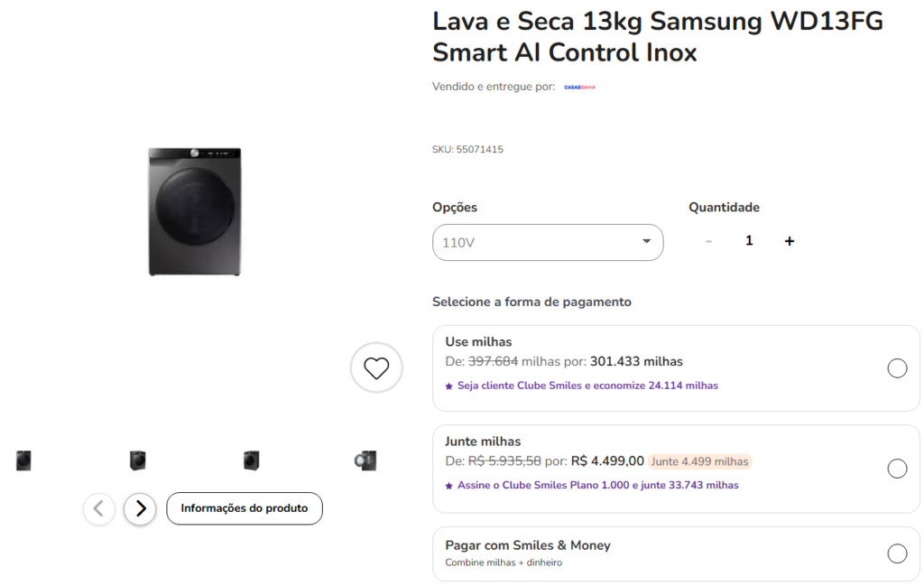Click the Informações do produto button
The height and width of the screenshot is (586, 924).
pyautogui.click(x=244, y=508)
